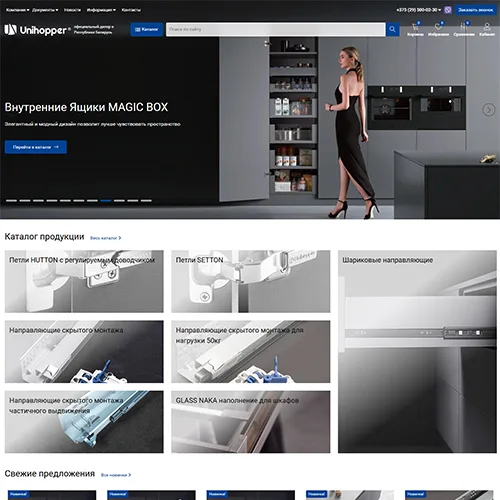Open the Корзина cart icon
The height and width of the screenshot is (500, 500).
415,29
